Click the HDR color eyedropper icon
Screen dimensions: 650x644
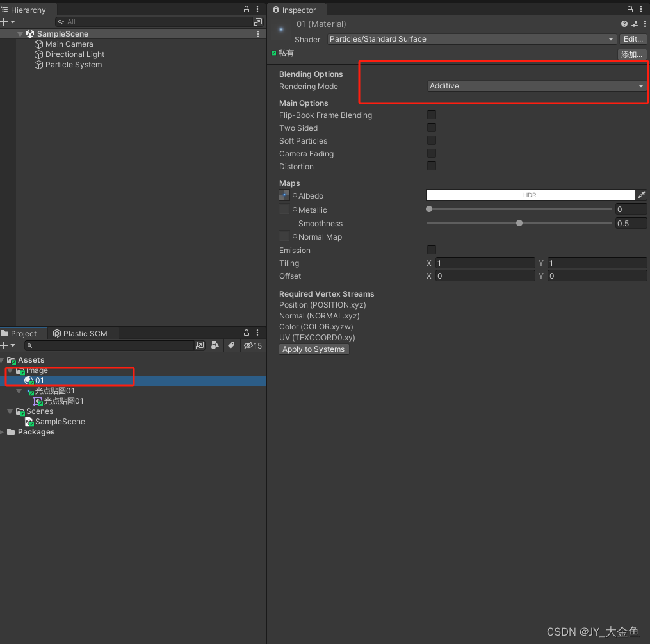click(642, 195)
